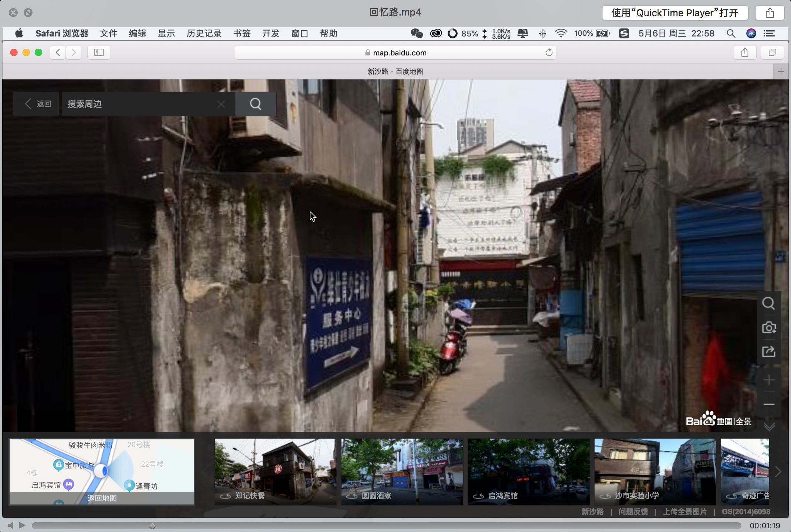The width and height of the screenshot is (791, 532).
Task: Toggle the Safari sidebar button
Action: pyautogui.click(x=99, y=52)
